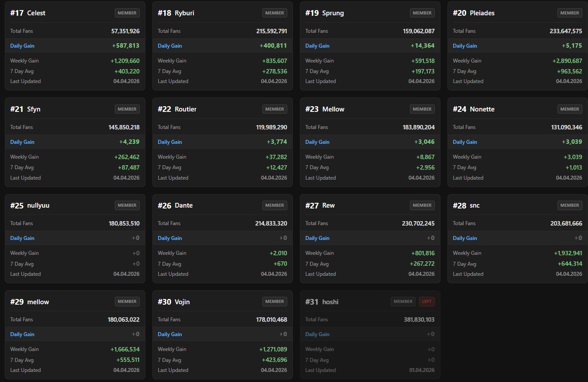The height and width of the screenshot is (382, 588).
Task: Select the nullyuu name on card #25
Action: coord(38,205)
